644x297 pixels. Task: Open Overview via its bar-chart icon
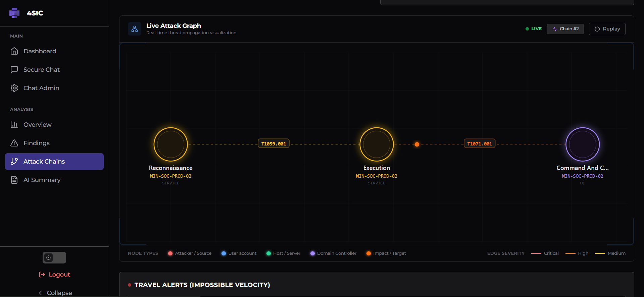tap(14, 124)
